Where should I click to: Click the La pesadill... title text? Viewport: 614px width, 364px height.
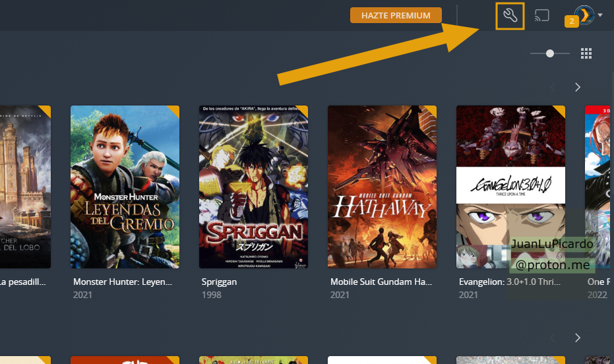pyautogui.click(x=24, y=282)
